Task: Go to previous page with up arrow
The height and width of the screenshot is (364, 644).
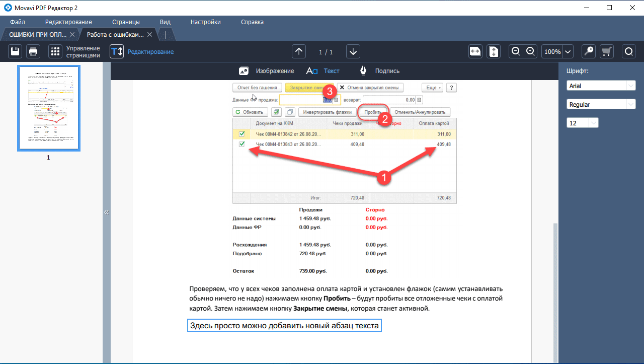Action: pos(299,51)
